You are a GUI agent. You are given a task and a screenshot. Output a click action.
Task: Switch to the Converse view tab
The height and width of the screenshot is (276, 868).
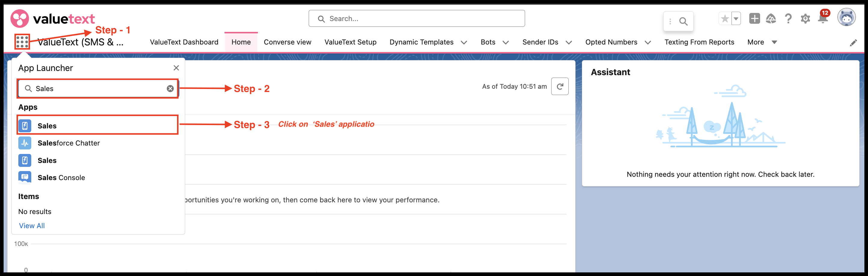(x=287, y=42)
